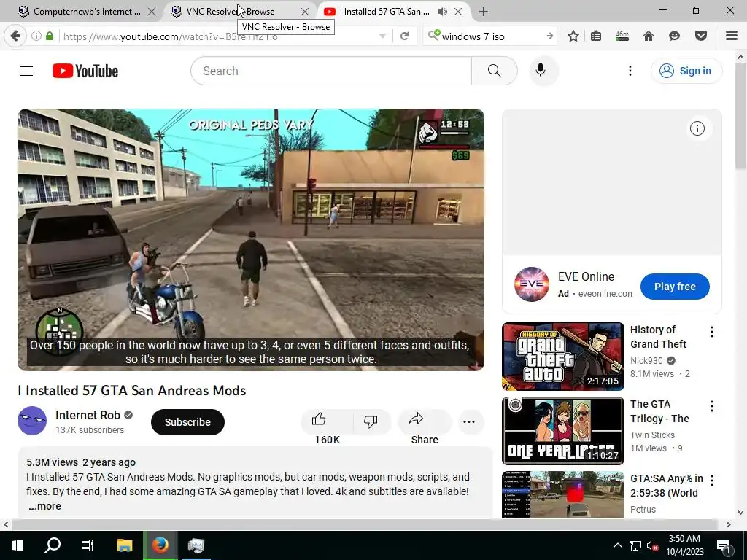Submit search with the go arrow
The width and height of the screenshot is (747, 560).
[549, 36]
